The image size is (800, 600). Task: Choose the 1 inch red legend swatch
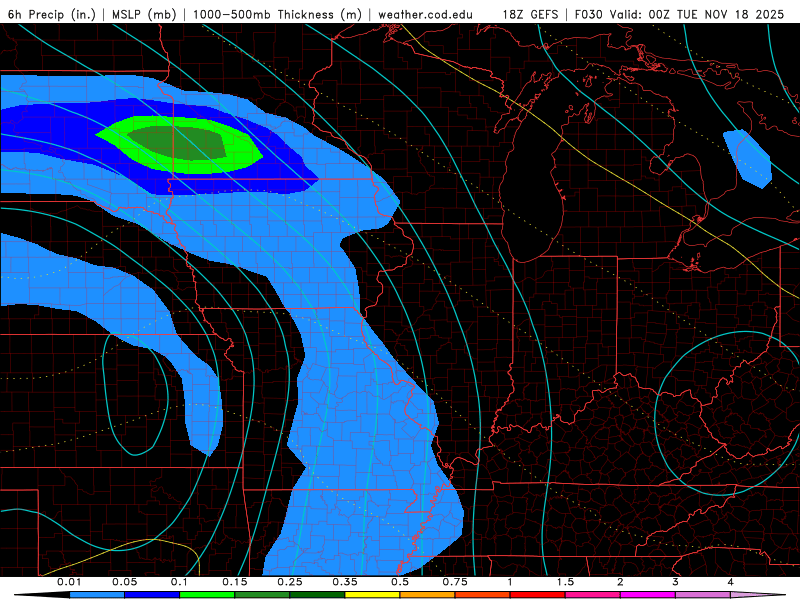click(538, 595)
